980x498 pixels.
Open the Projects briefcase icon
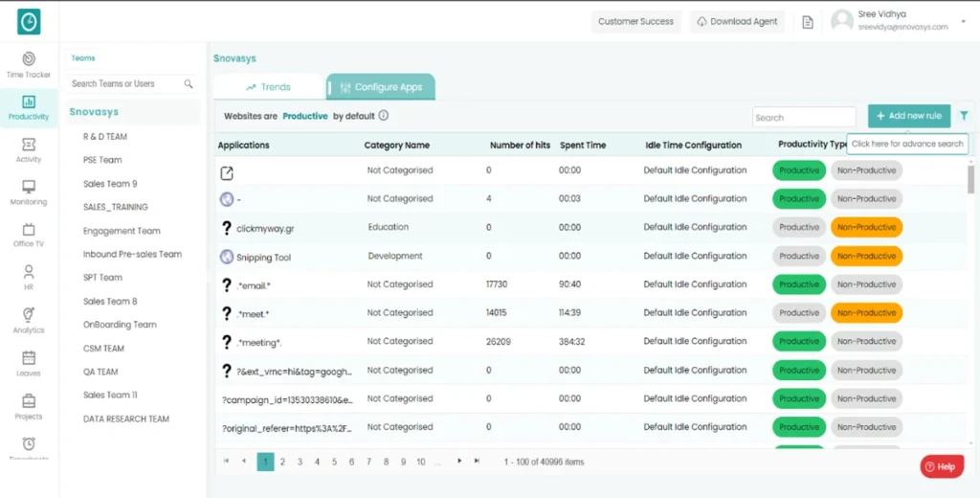pyautogui.click(x=29, y=400)
